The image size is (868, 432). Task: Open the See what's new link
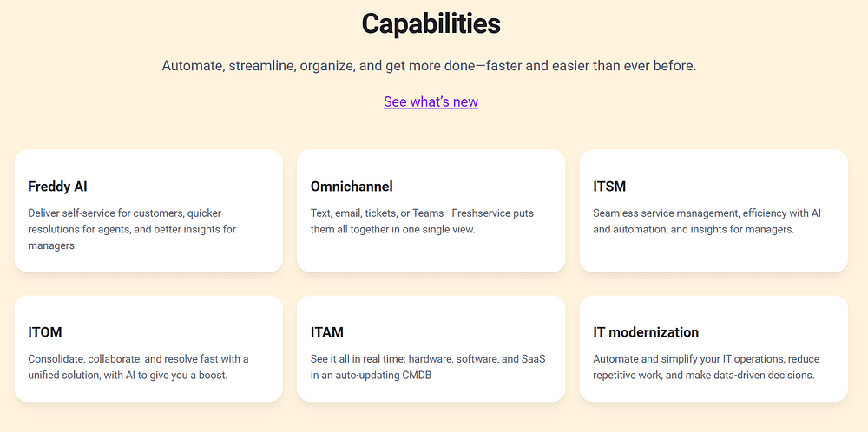click(x=431, y=101)
